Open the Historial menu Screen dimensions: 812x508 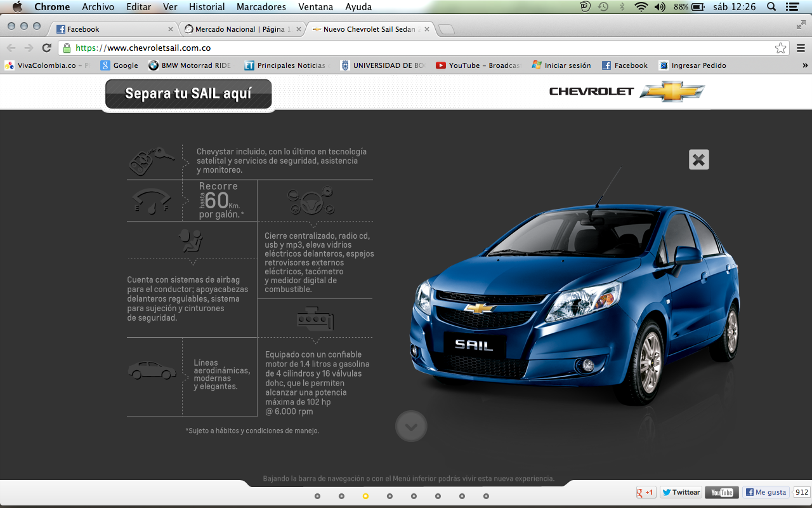[207, 7]
